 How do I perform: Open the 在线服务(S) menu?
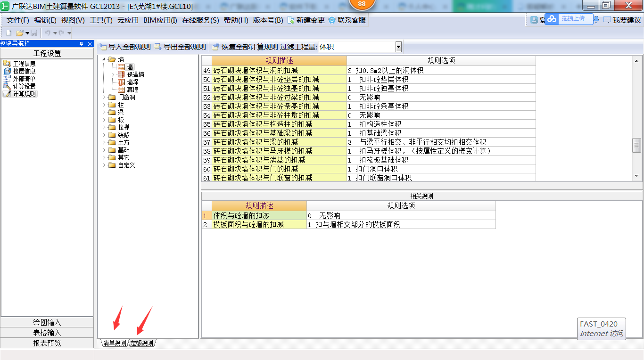[201, 20]
